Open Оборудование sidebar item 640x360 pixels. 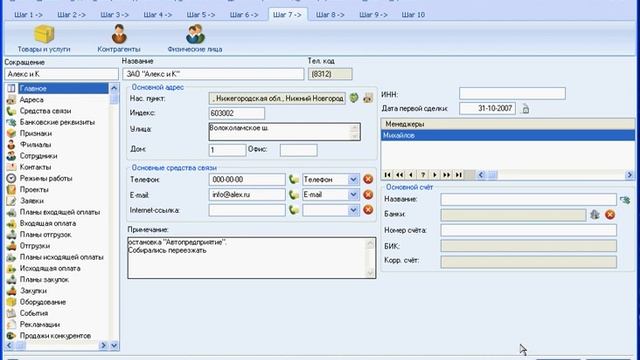42,302
